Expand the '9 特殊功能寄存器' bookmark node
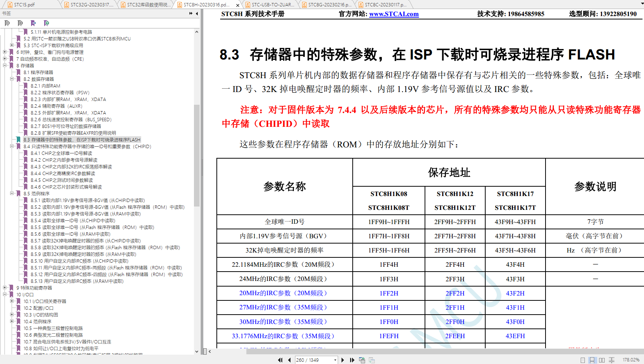This screenshot has width=644, height=364. [x=5, y=288]
